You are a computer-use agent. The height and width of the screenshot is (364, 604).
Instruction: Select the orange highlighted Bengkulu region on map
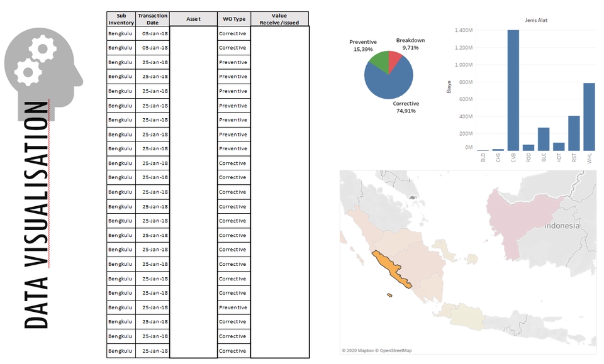point(391,269)
